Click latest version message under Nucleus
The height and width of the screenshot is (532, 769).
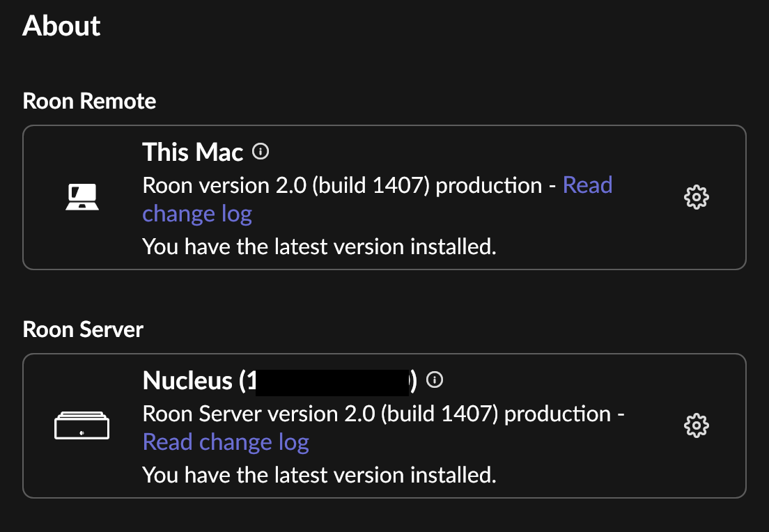(x=319, y=475)
